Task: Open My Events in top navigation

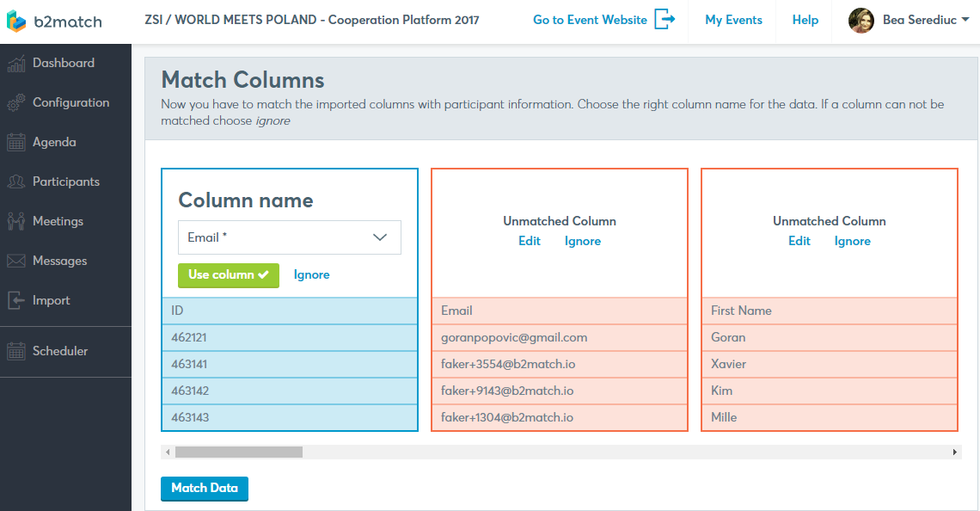Action: point(733,20)
